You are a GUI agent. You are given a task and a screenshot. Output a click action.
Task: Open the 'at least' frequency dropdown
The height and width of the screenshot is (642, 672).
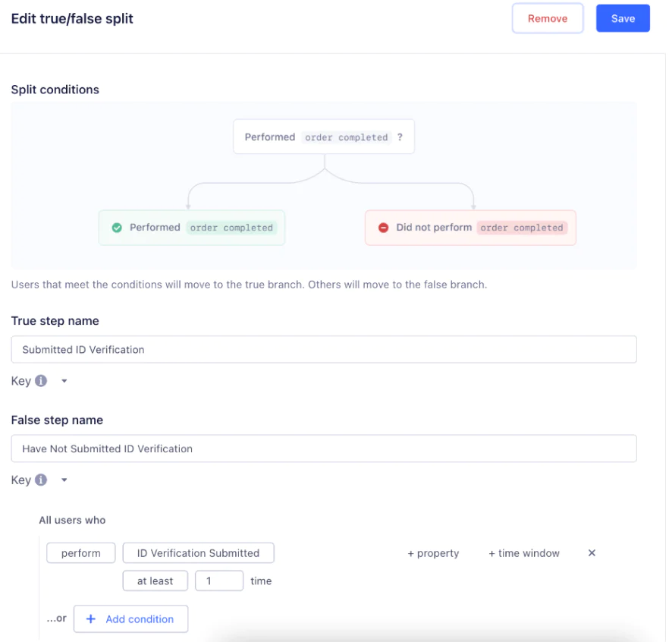pos(155,581)
